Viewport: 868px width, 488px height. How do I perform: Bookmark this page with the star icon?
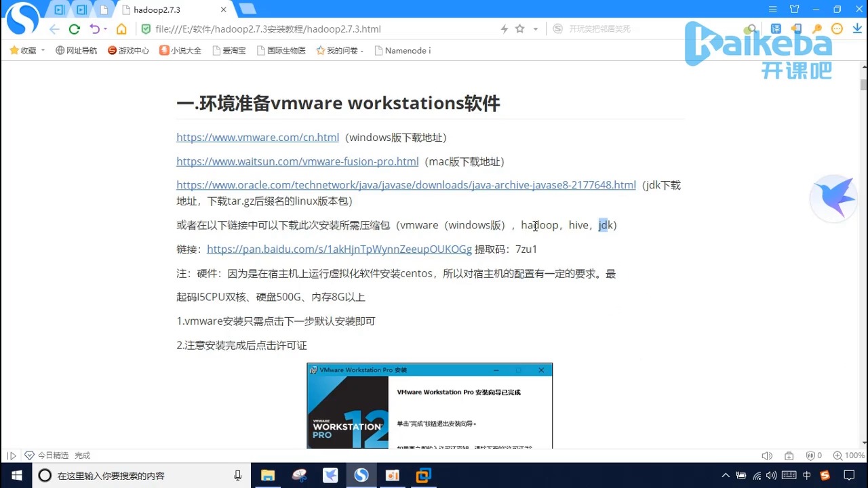pyautogui.click(x=519, y=29)
